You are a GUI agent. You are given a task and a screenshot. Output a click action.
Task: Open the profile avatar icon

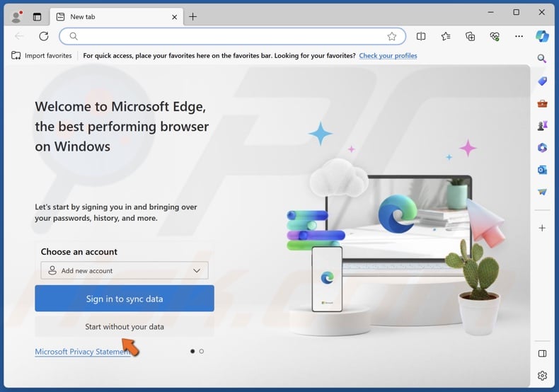tap(16, 17)
